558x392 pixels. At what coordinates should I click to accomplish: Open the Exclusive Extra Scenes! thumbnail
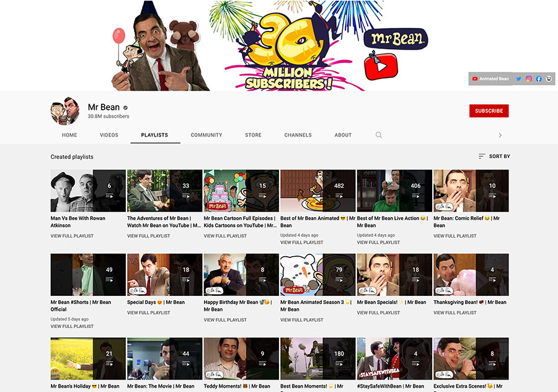(471, 359)
